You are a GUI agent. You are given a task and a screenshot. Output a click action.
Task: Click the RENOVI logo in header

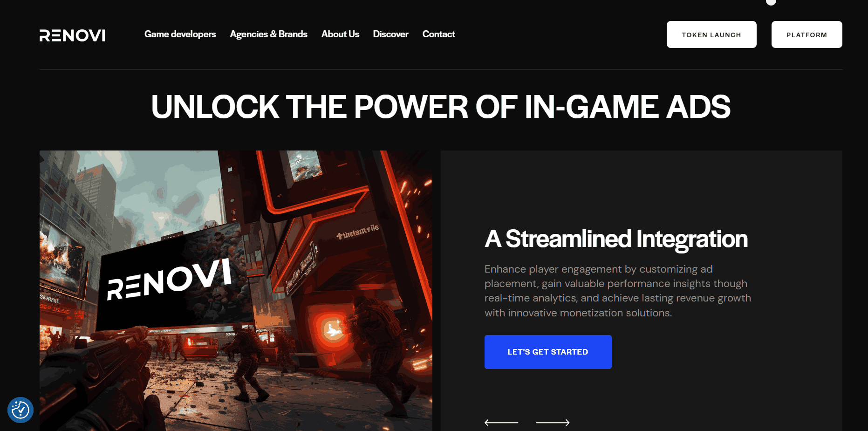72,35
